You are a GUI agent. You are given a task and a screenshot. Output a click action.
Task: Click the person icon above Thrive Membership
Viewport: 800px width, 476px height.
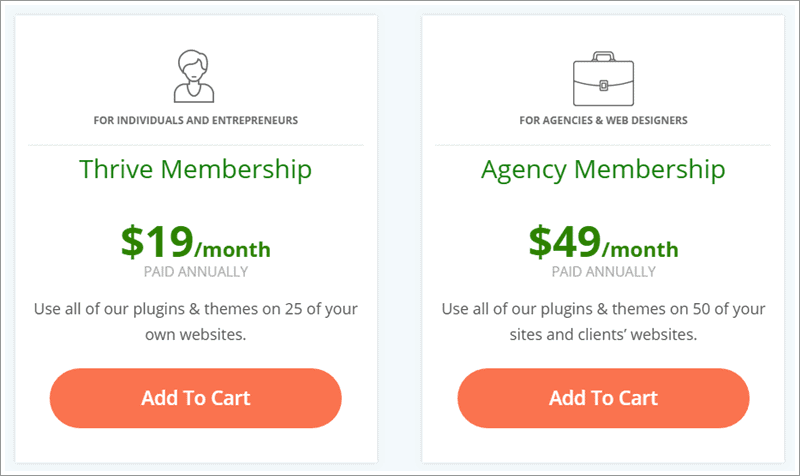tap(194, 76)
